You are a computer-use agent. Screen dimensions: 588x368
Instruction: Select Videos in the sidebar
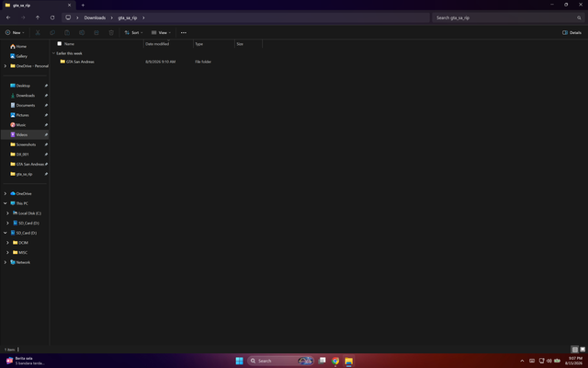25,135
